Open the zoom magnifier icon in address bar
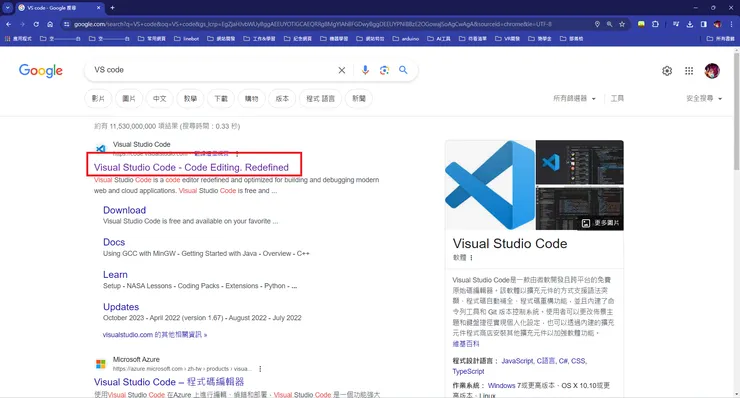Viewport: 740px width, 398px height. [609, 24]
